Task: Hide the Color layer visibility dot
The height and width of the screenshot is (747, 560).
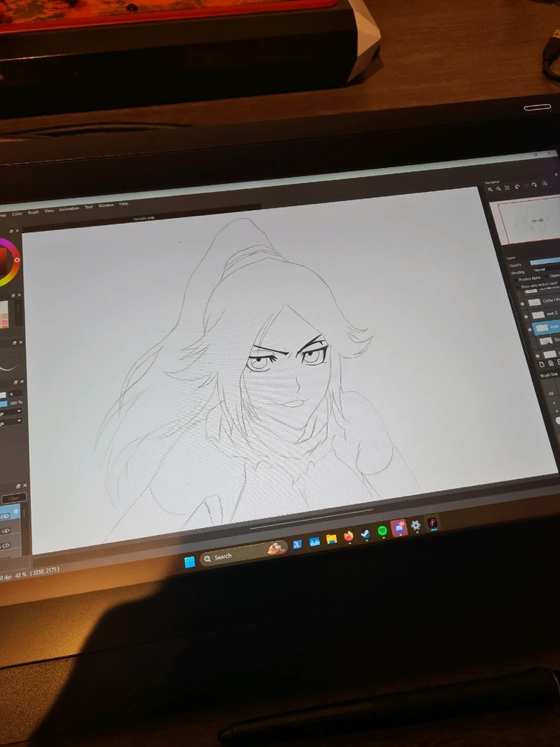Action: 523,304
